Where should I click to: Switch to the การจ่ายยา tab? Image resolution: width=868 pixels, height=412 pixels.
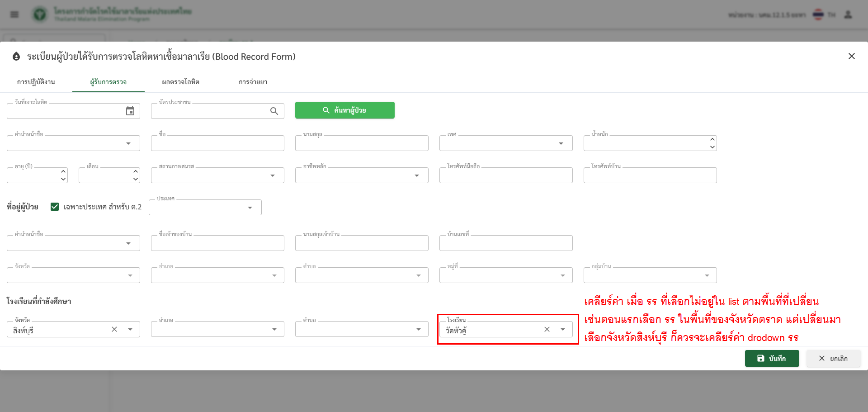pos(253,82)
